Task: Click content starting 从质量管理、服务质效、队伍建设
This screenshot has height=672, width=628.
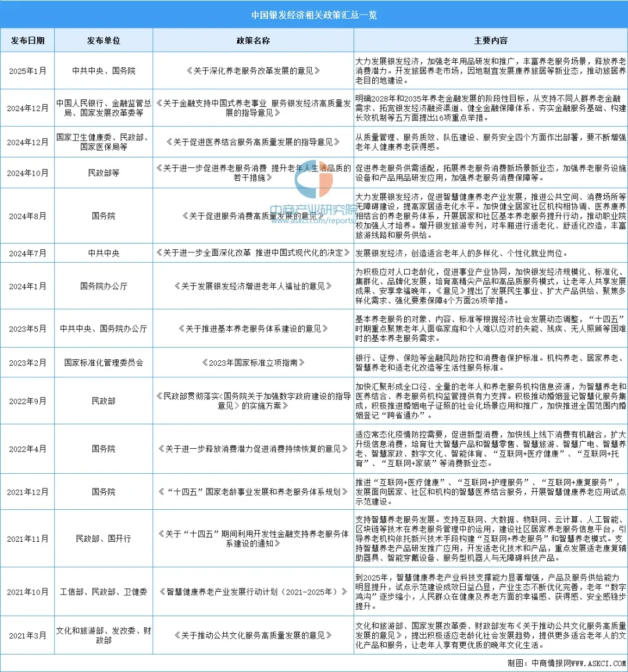Action: pyautogui.click(x=490, y=142)
